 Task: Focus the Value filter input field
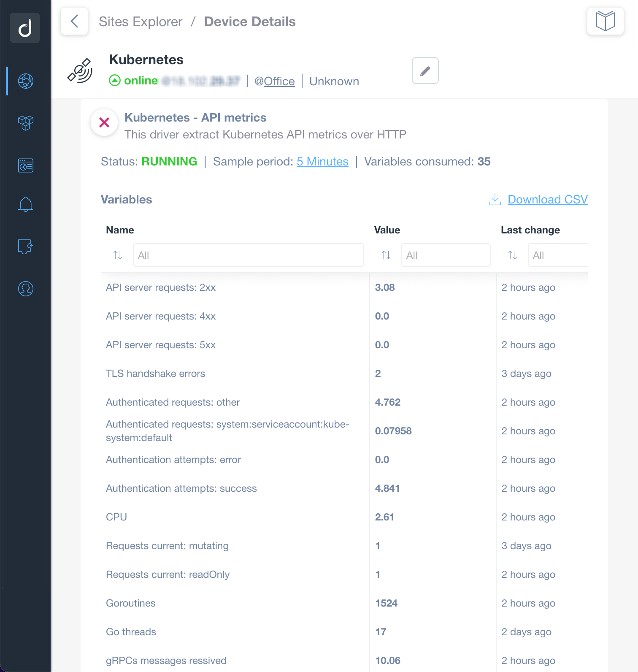pyautogui.click(x=446, y=255)
